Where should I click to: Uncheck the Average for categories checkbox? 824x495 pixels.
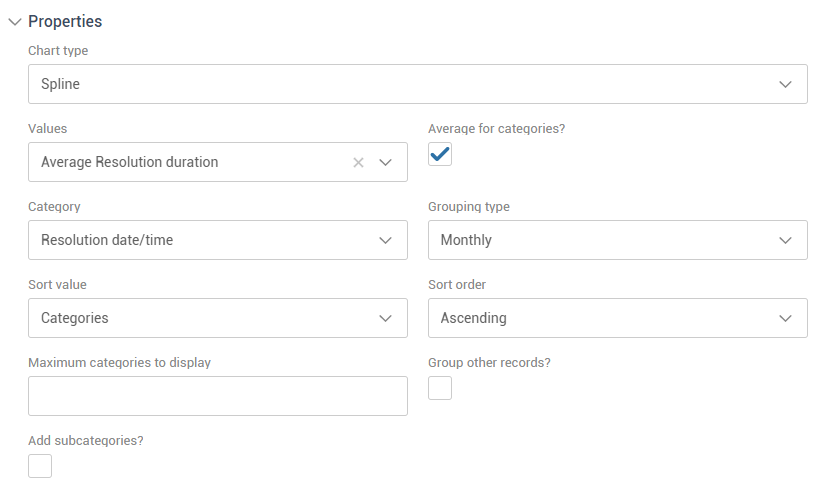[440, 154]
